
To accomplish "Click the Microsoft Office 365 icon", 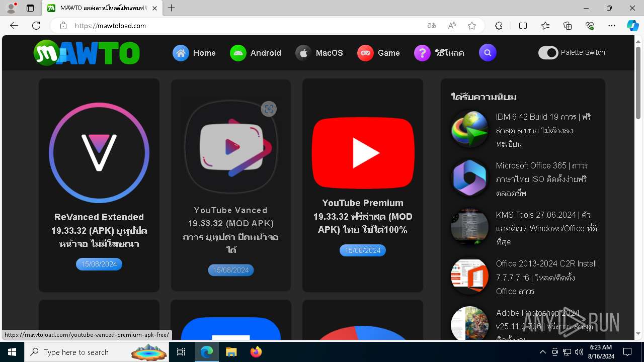I will point(469,178).
